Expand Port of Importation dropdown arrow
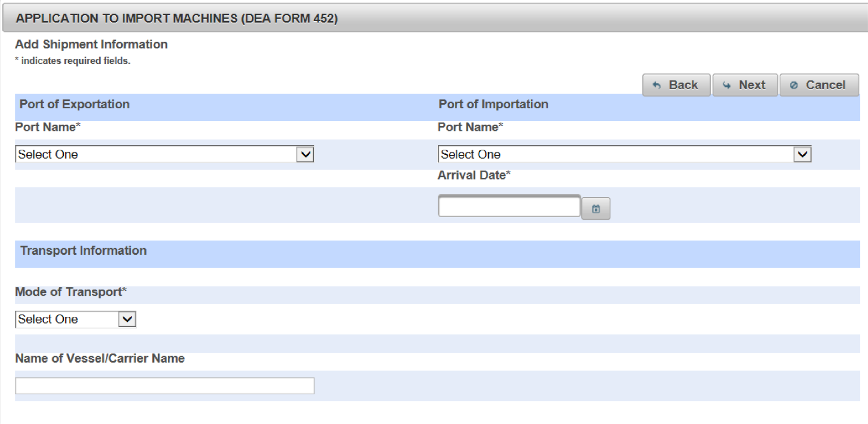 coord(802,154)
